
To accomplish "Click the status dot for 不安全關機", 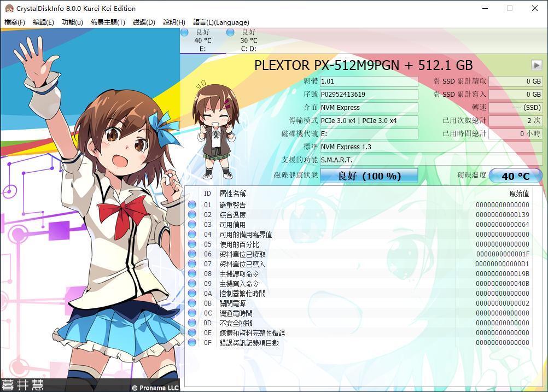I will click(x=193, y=323).
